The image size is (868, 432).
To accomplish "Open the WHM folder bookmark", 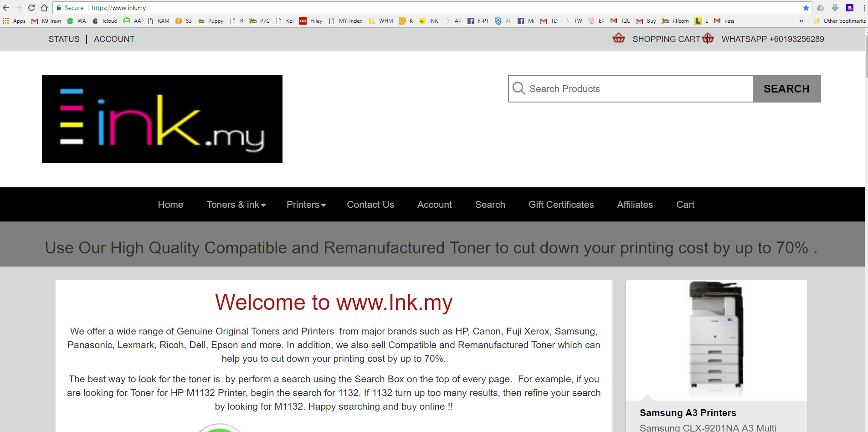I will pyautogui.click(x=381, y=21).
